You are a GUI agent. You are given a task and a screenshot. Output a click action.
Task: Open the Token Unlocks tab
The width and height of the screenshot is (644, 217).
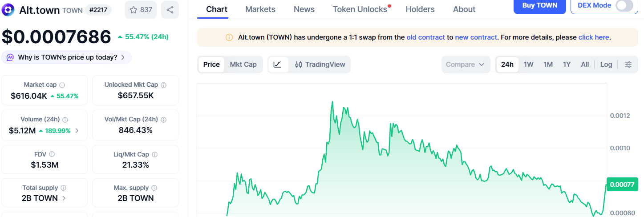[x=360, y=9]
